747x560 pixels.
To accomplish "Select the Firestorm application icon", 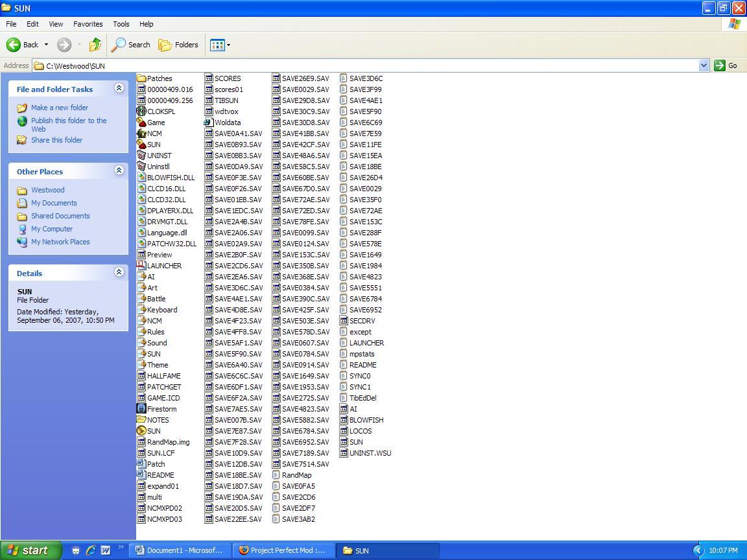I will [x=141, y=408].
